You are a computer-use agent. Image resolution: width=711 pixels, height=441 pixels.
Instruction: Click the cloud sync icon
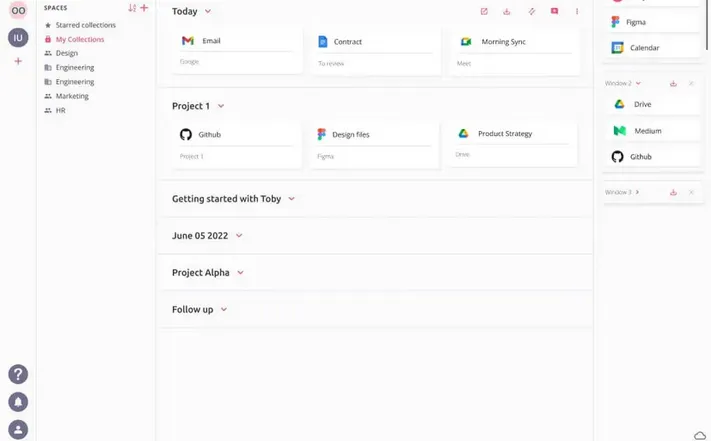[699, 435]
